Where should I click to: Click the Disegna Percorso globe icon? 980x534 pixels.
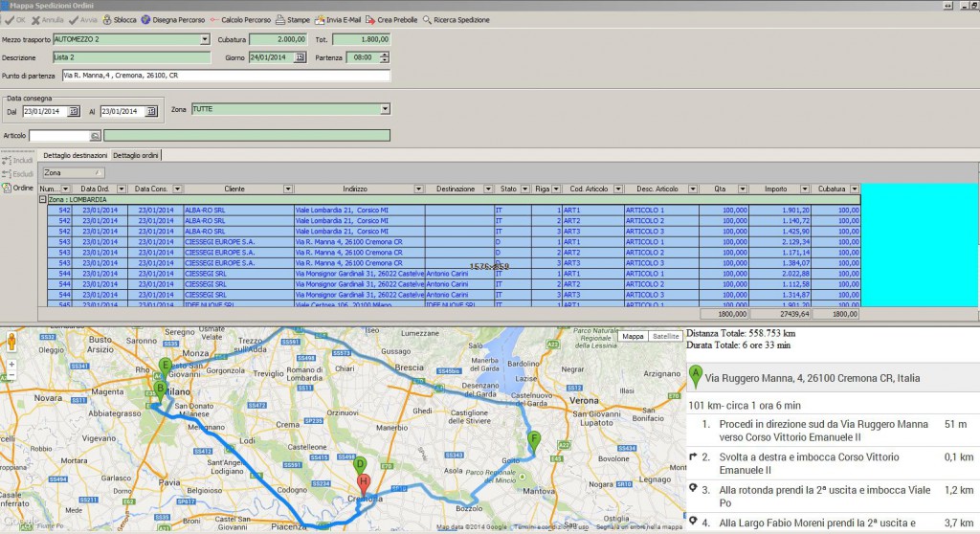(145, 19)
